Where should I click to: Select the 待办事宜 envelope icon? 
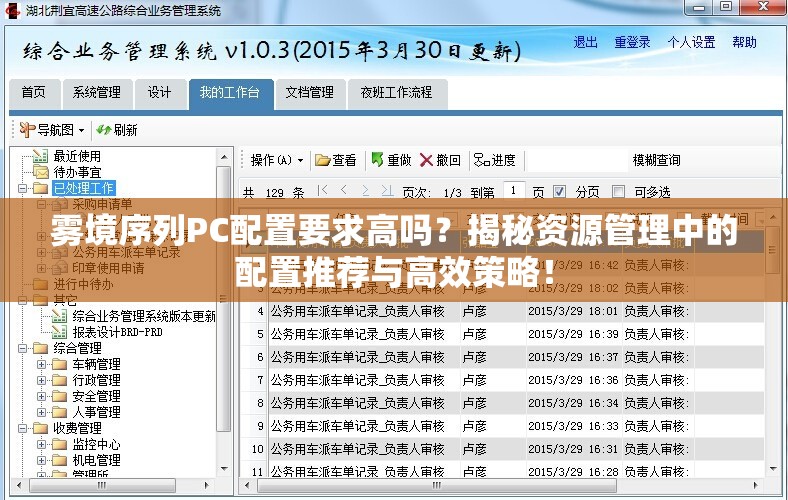[41, 172]
